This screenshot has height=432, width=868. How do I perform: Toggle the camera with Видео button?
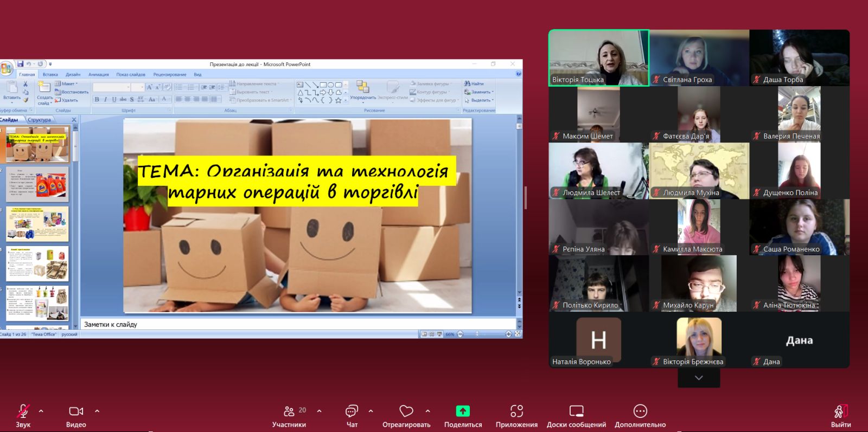click(x=76, y=411)
